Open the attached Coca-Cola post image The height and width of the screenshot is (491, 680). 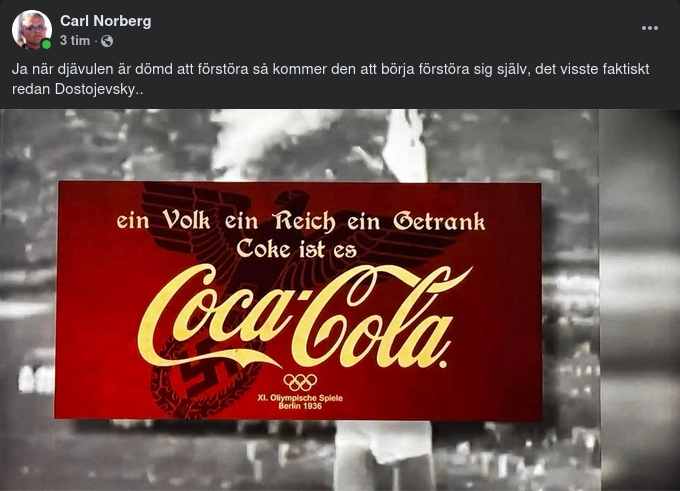coord(340,300)
